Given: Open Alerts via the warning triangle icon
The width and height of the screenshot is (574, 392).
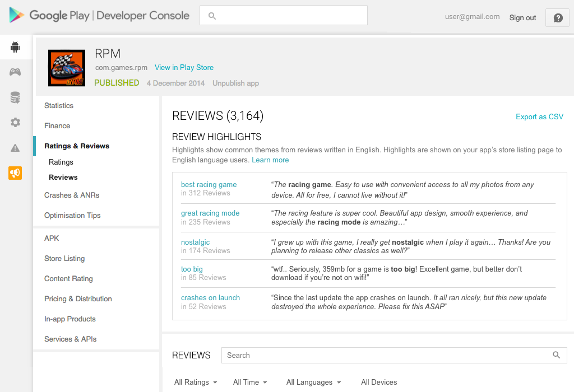Looking at the screenshot, I should coord(15,148).
